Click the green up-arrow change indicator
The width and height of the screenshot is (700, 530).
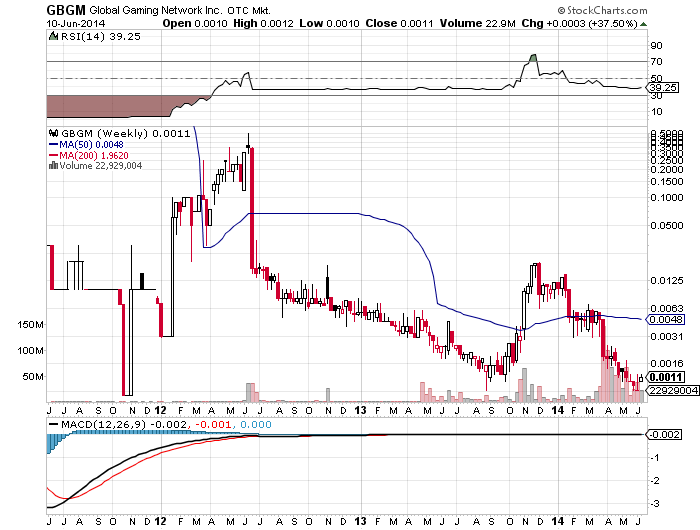[x=643, y=24]
